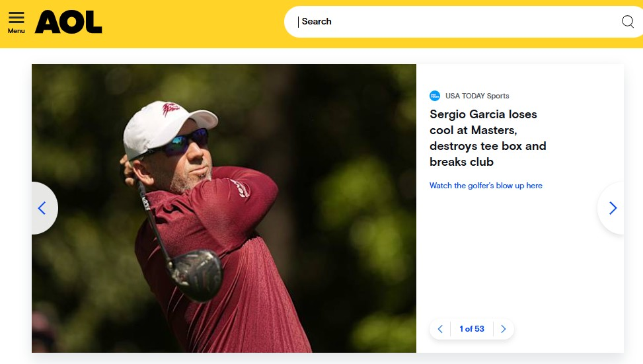Screen dimensions: 643x364
Task: Advance carousel with large right arrow
Action: (x=613, y=208)
